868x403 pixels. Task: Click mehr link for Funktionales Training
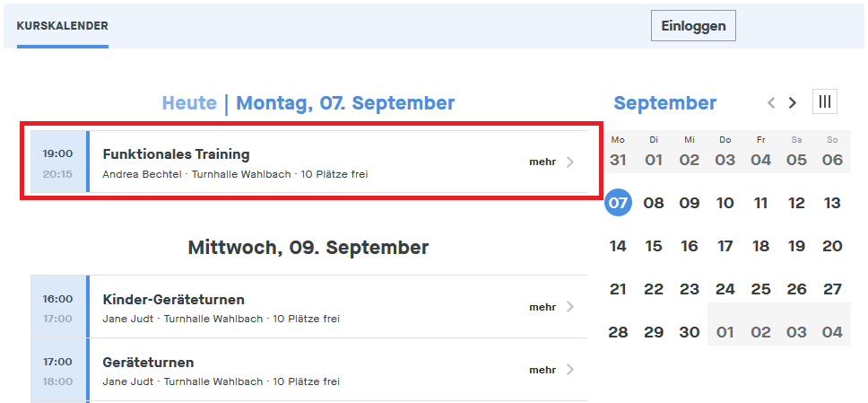(542, 162)
